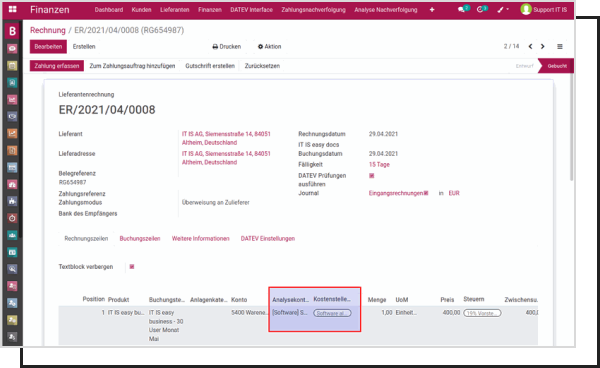Click the B logo in the sidebar
Screen dimensions: 600x368
(12, 31)
